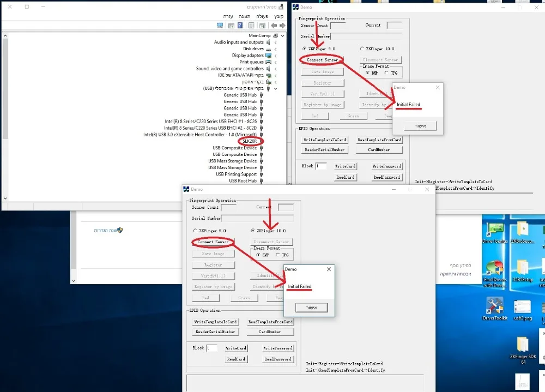
Task: Click the USB plug icon beside USB Root Hub
Action: pos(262,181)
